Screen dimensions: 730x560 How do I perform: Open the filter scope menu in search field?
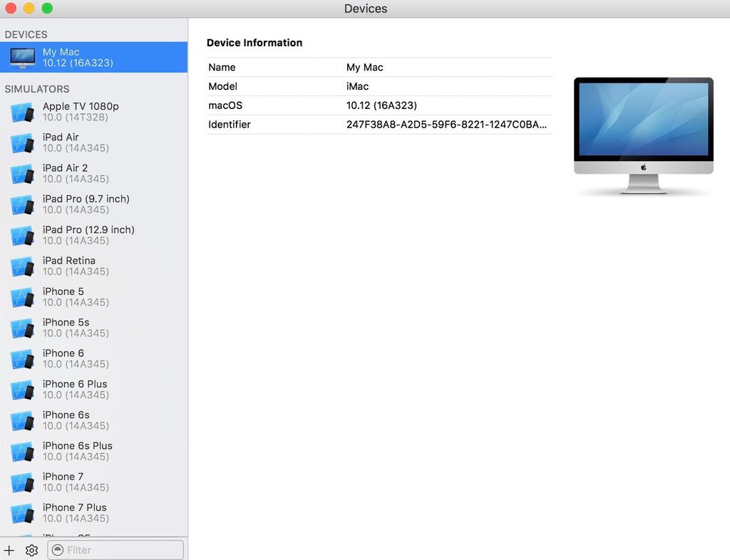click(x=57, y=550)
